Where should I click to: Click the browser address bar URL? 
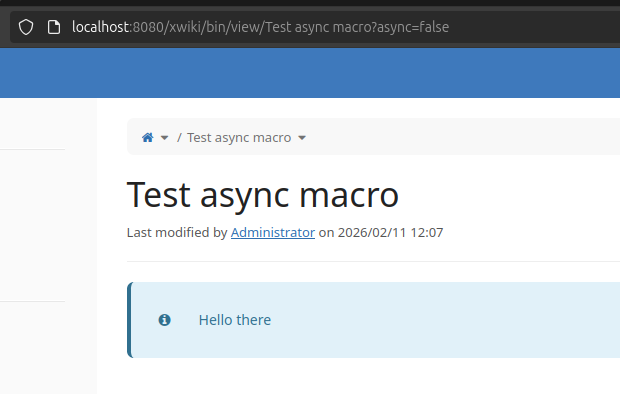tap(260, 27)
